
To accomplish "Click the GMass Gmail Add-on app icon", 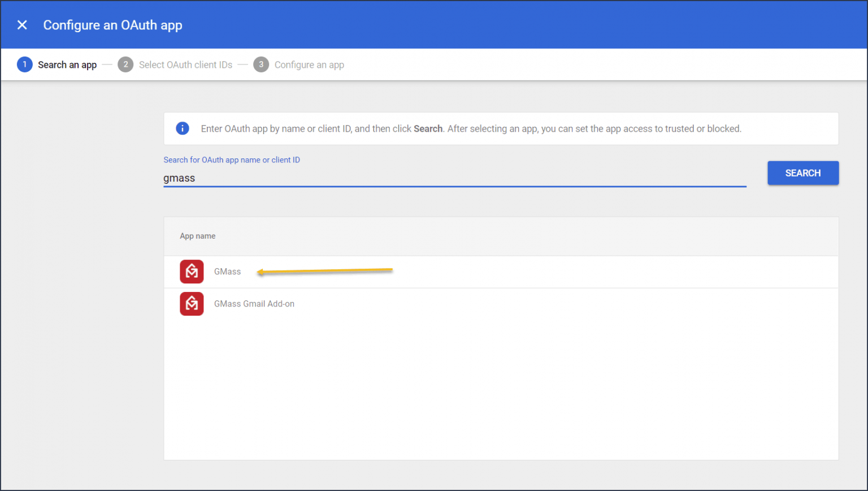I will (x=192, y=304).
